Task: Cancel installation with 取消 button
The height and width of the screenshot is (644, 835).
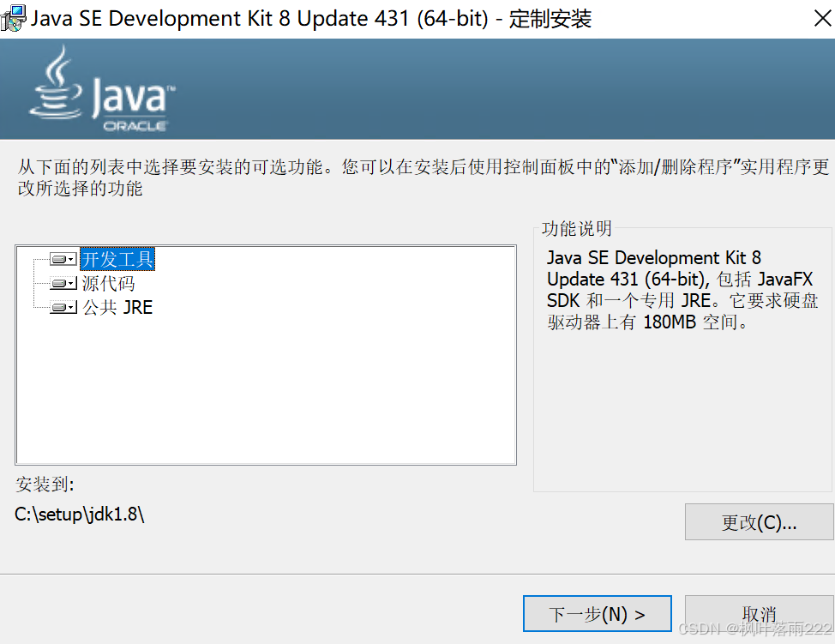Action: pyautogui.click(x=759, y=614)
